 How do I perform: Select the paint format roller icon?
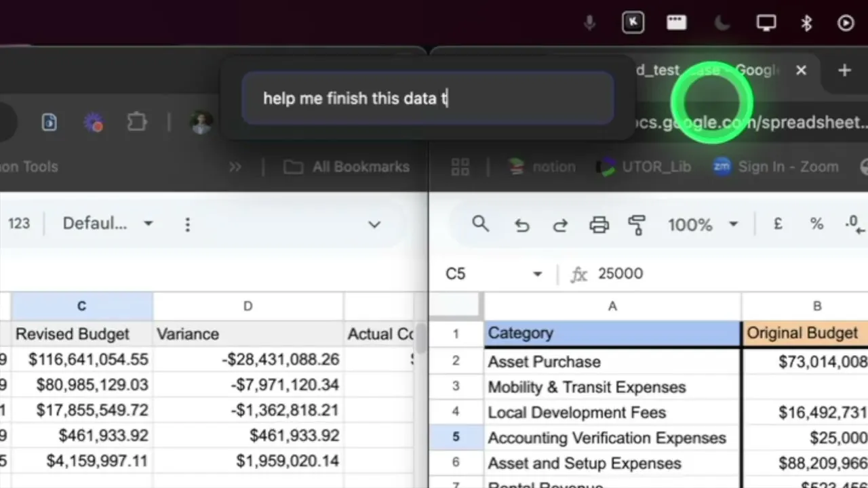tap(637, 225)
